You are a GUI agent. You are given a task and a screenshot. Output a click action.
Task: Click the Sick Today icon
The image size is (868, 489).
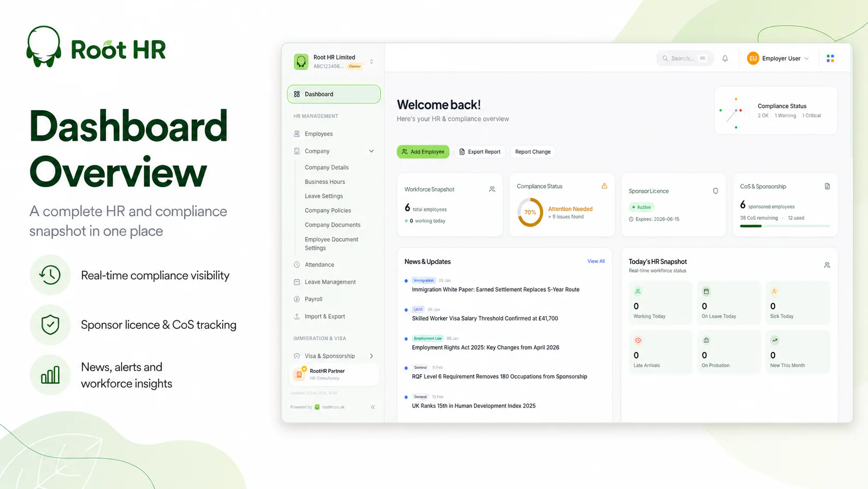click(x=775, y=292)
